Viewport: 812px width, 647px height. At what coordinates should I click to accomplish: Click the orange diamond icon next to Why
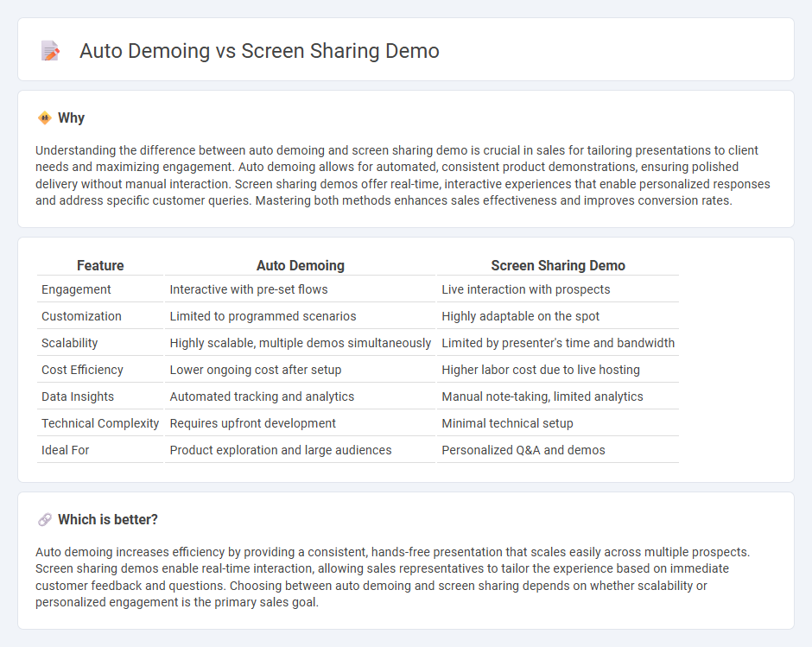click(45, 118)
